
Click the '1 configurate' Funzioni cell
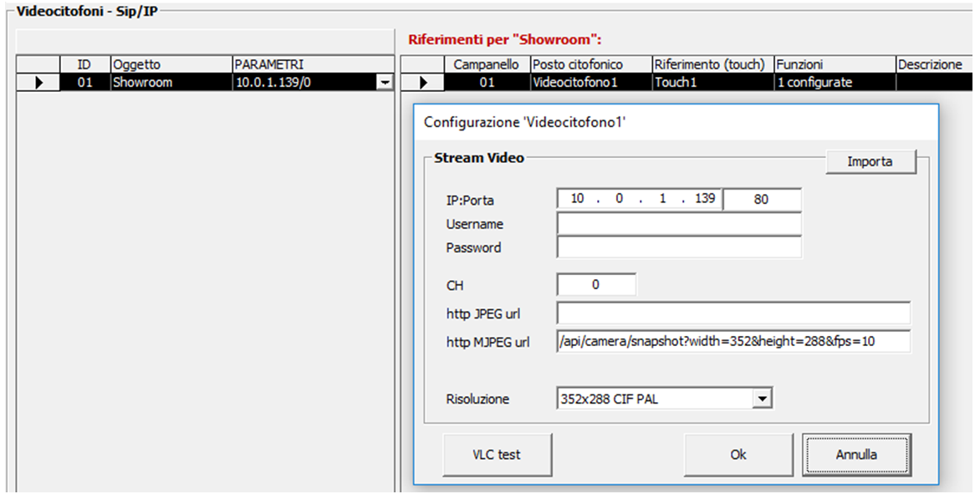click(834, 82)
